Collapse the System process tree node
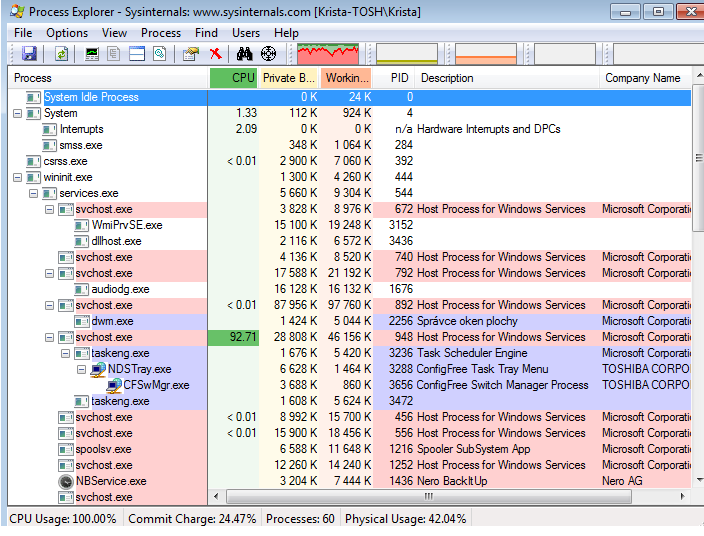The height and width of the screenshot is (536, 704). [18, 113]
